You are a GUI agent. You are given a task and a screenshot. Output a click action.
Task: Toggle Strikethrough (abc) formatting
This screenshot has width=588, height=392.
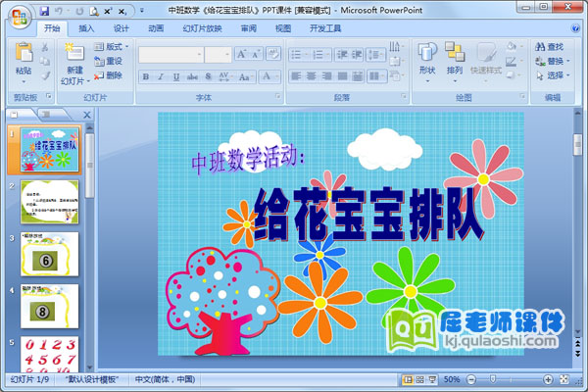coord(192,76)
